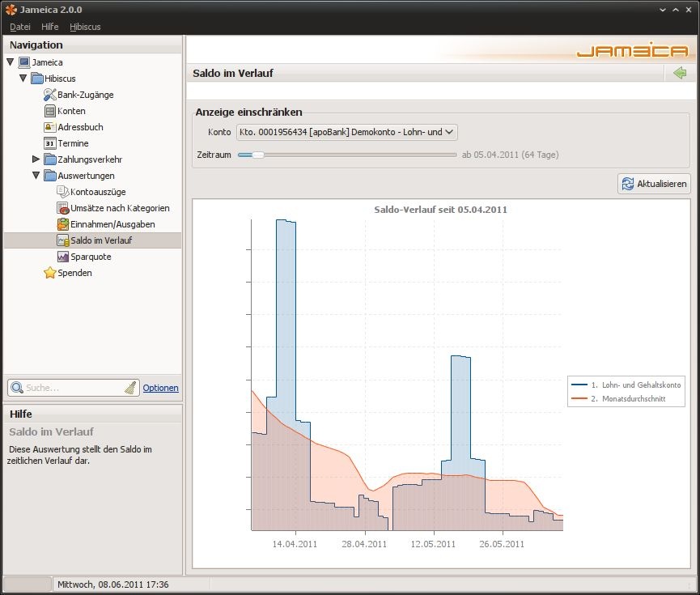Click the 14.04.2011 axis label
Screen dimensions: 700x595
295,544
